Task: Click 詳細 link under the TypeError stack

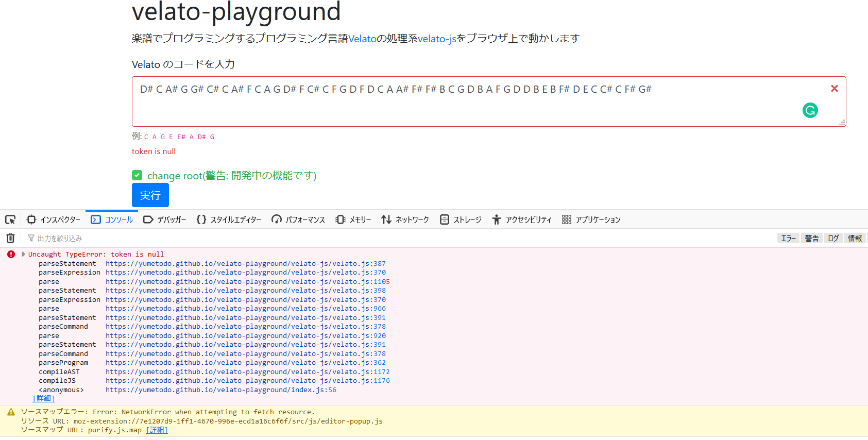Action: [x=44, y=399]
